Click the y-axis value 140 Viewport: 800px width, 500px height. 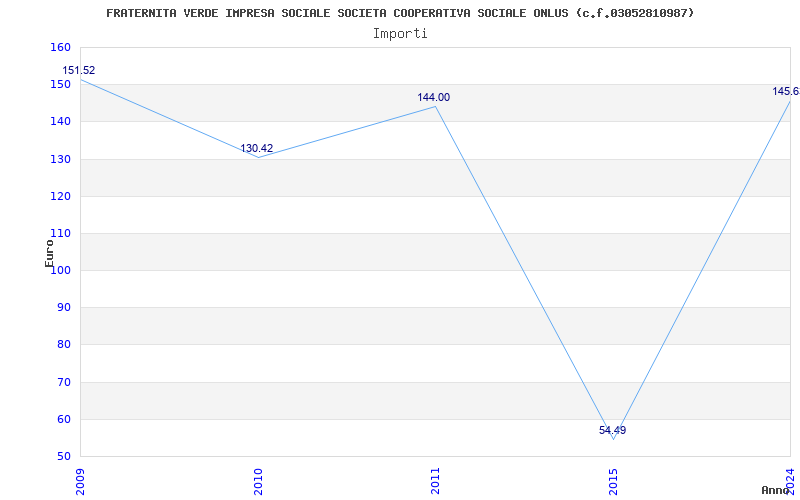60,122
